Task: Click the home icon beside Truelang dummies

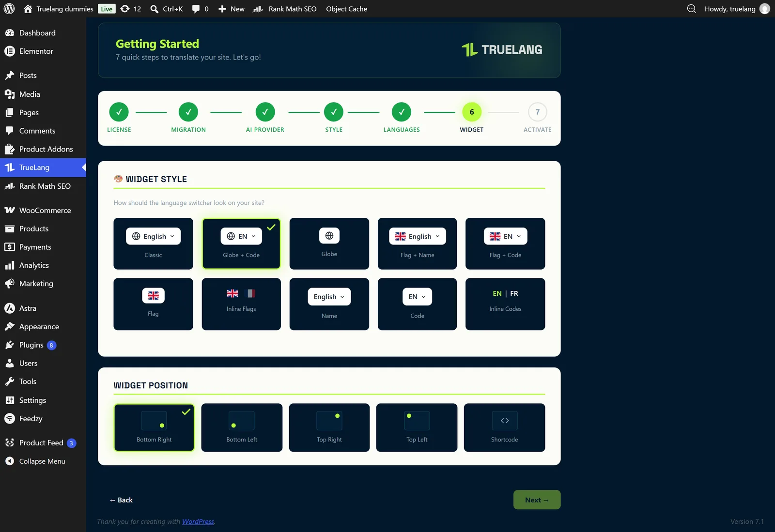Action: click(x=28, y=9)
